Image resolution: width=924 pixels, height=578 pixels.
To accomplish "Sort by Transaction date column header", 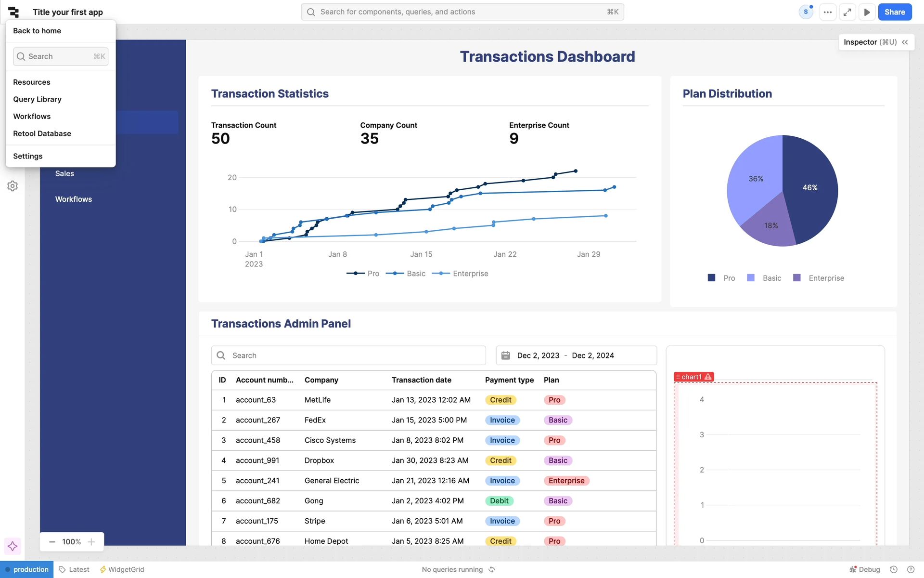I will pos(422,380).
